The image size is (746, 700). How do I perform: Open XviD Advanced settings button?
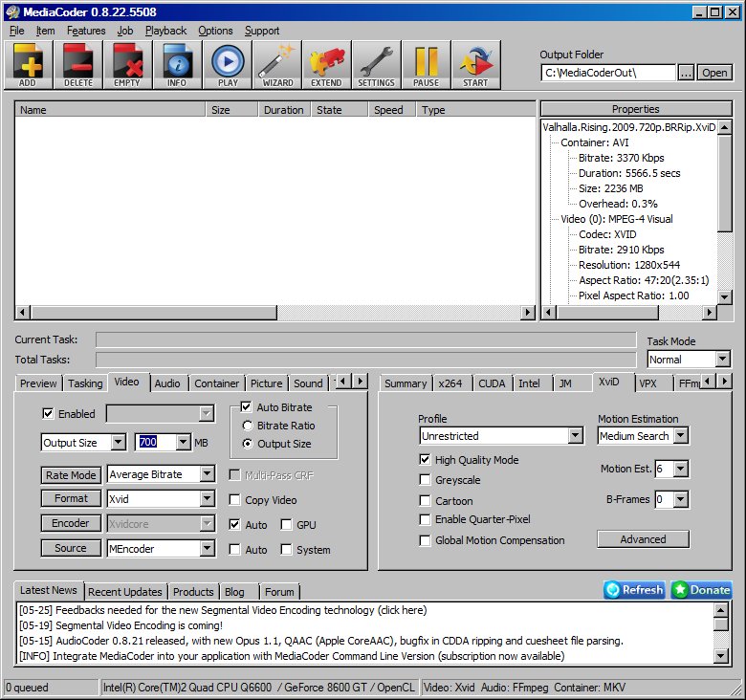[x=643, y=539]
